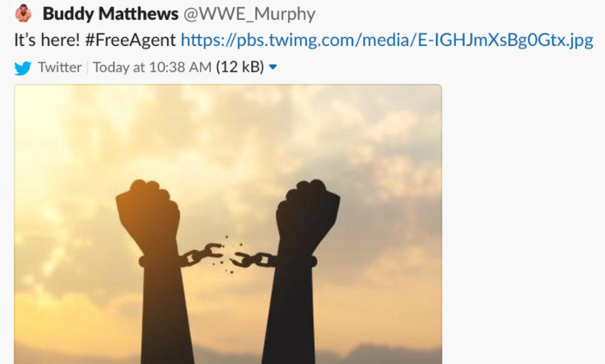The image size is (605, 364).
Task: Click the @WWE_Murphy handle
Action: pyautogui.click(x=249, y=13)
